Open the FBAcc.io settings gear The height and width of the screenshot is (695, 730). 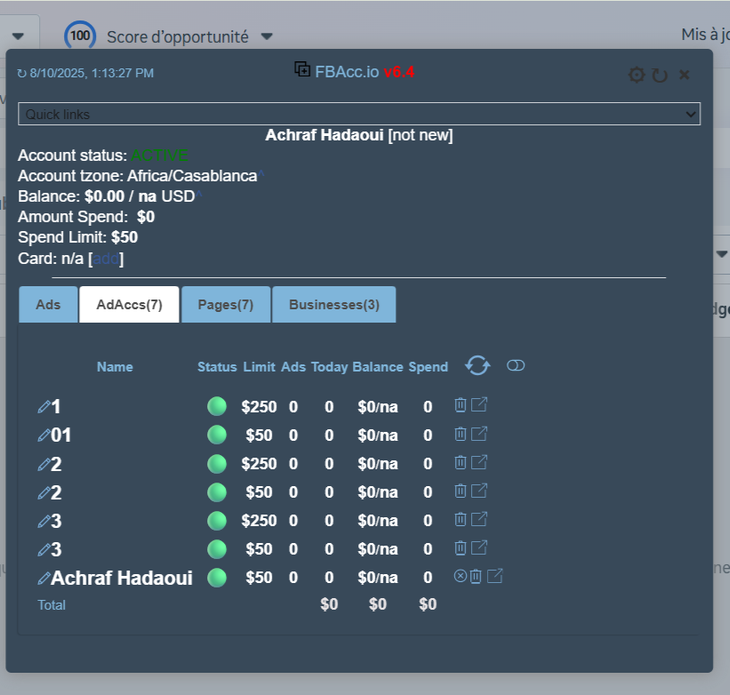[636, 75]
